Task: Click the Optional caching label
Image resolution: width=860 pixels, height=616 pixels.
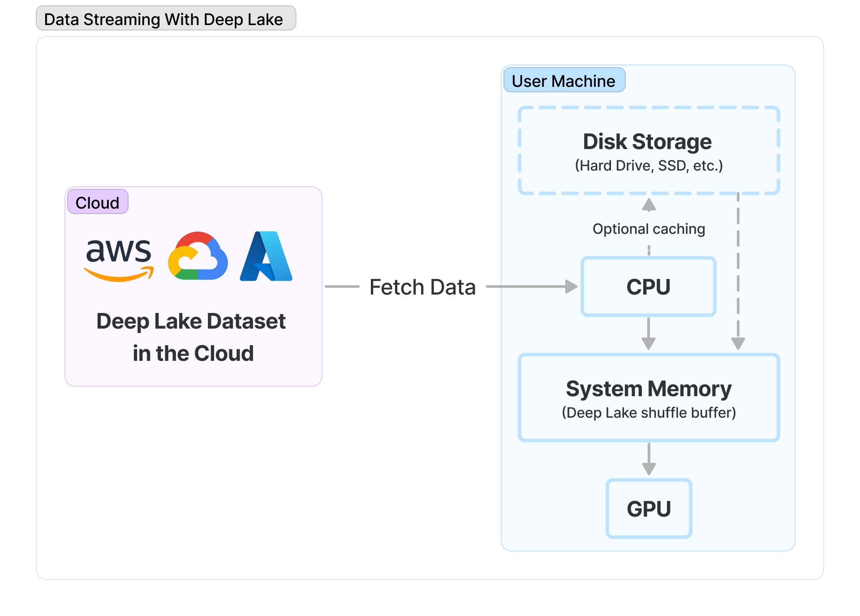Action: click(x=649, y=229)
